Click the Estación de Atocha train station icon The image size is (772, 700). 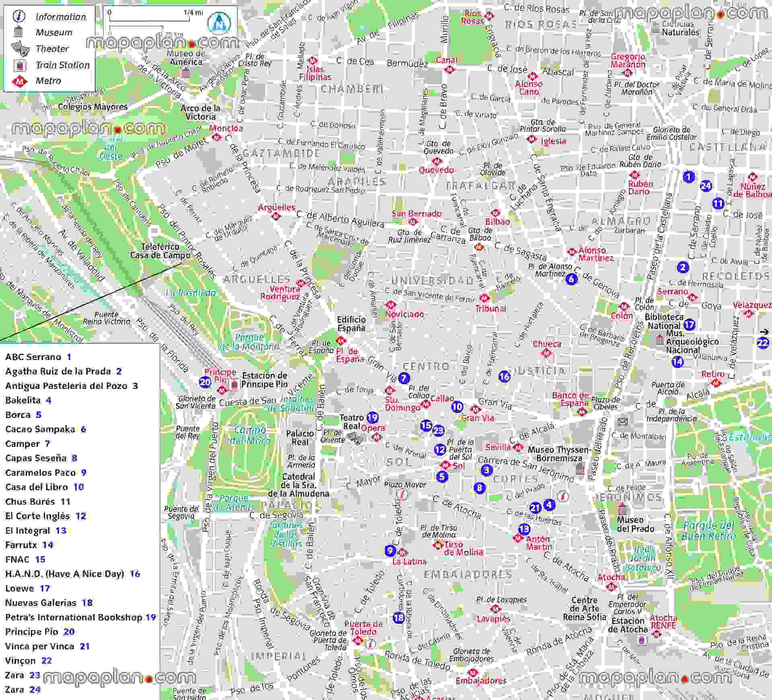642,639
